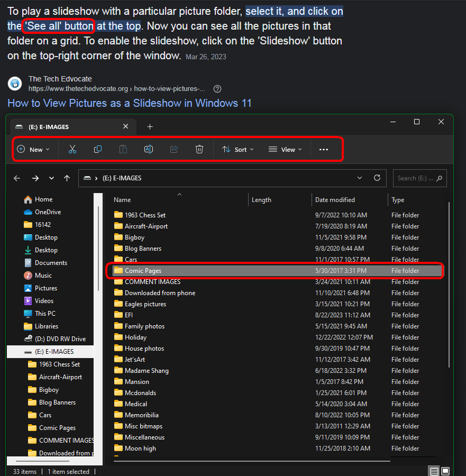Click the address bar path field
The height and width of the screenshot is (476, 466).
(x=232, y=178)
